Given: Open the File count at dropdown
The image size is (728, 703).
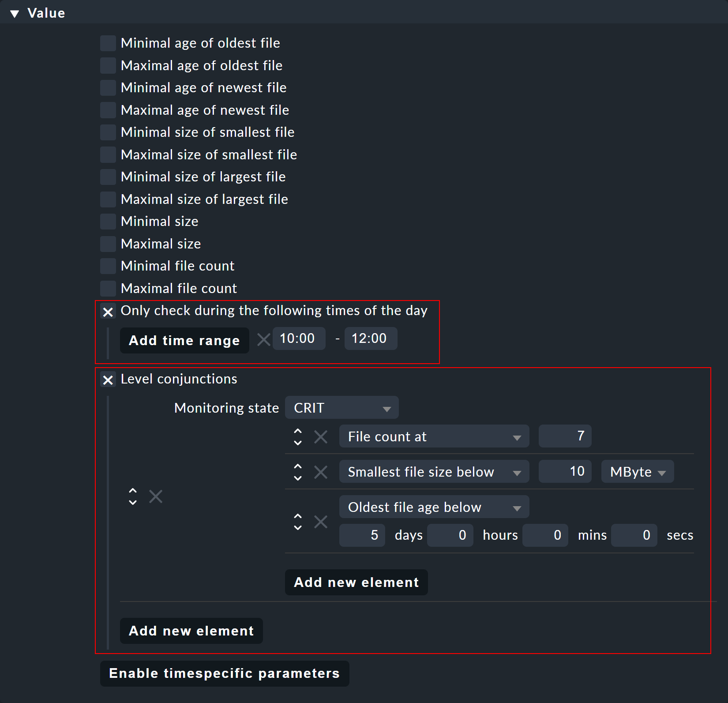Looking at the screenshot, I should coord(434,436).
